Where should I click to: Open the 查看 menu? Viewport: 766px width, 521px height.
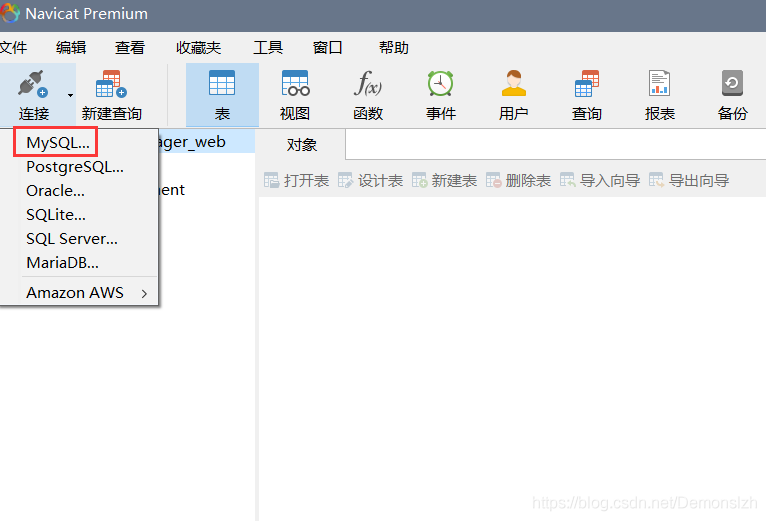tap(129, 47)
